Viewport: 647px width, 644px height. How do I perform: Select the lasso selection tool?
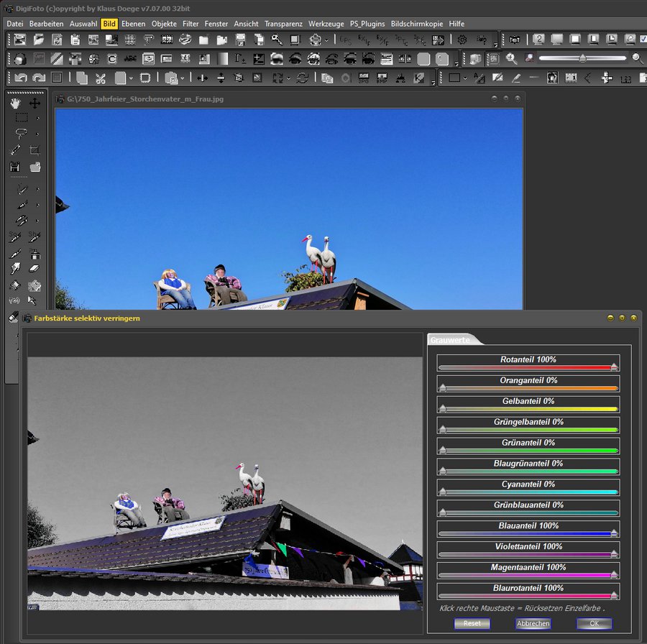[21, 134]
